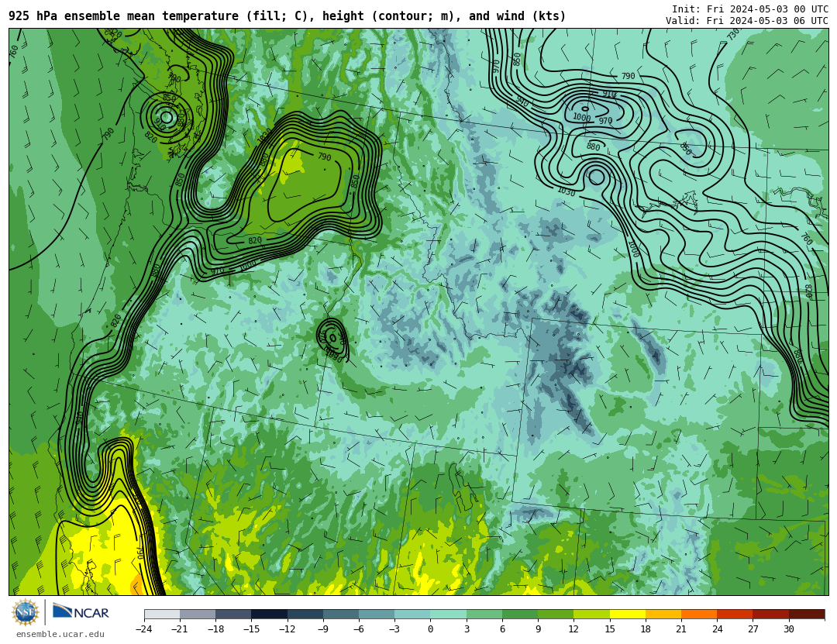Select the 'Init: Fri 2024-05-03 00 UTC' line
This screenshot has width=837, height=644.
click(x=750, y=9)
